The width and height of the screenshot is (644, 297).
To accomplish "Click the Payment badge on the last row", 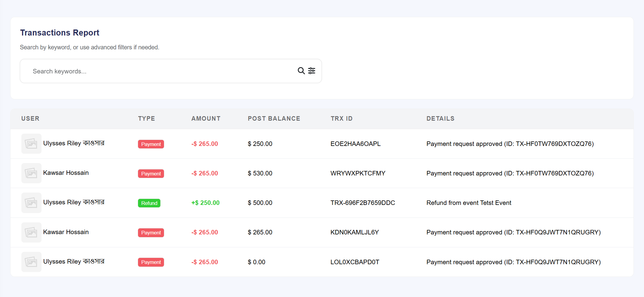I will 151,262.
